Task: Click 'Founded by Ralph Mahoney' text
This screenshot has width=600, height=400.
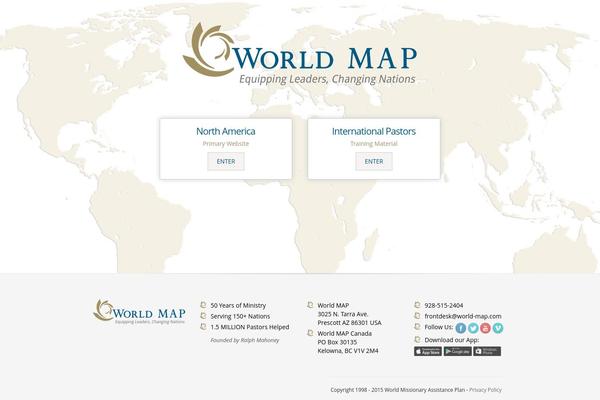Action: point(245,340)
